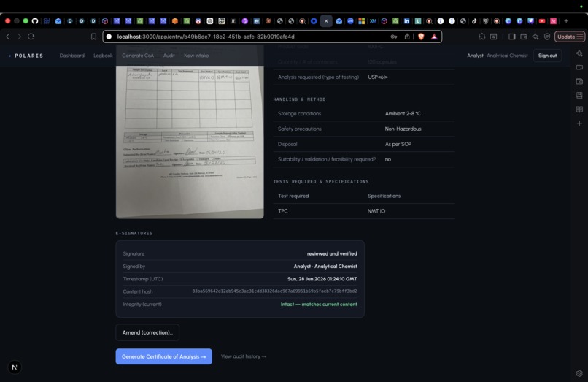Click the 'Ambient 2-8 °C' storage value
Image resolution: width=588 pixels, height=382 pixels.
(403, 113)
